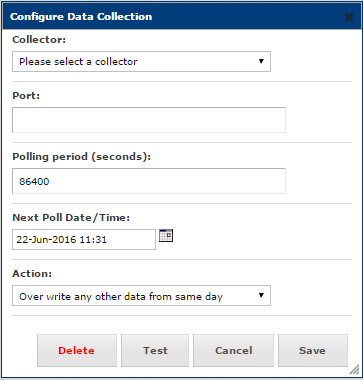Click the 'Polling period (seconds):' label
The height and width of the screenshot is (380, 363).
coord(82,157)
